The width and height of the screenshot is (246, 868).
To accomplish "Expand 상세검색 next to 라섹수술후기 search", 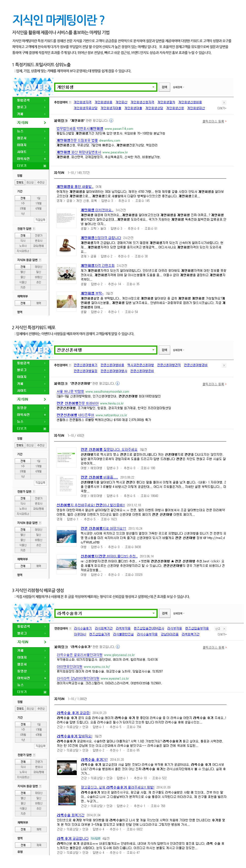I will 179,613.
